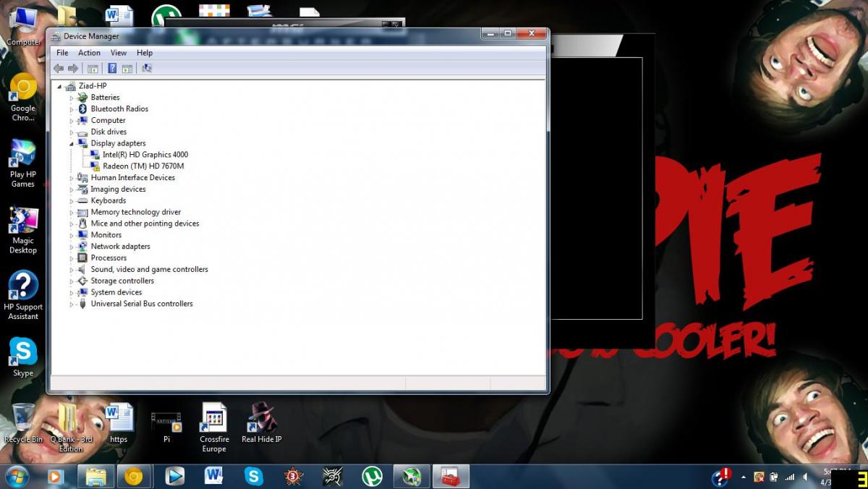Select the Processors category icon
Screen dimensions: 868x489
[x=82, y=258]
